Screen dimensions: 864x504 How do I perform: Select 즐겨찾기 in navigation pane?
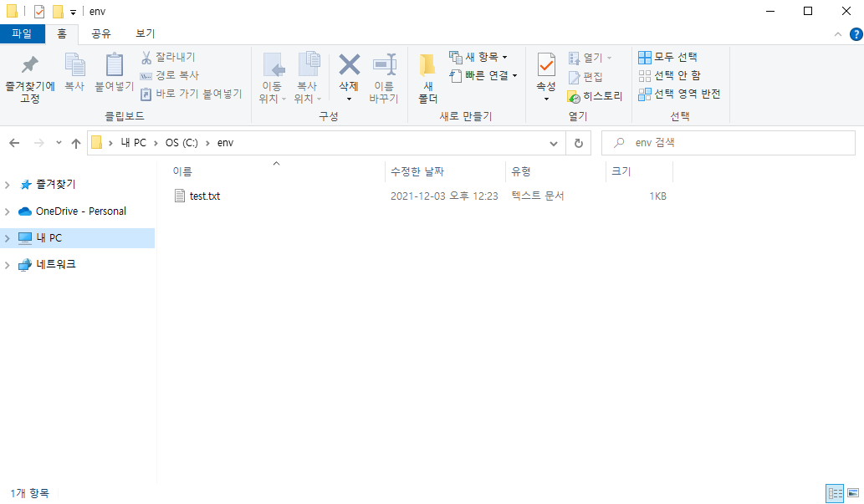[x=56, y=185]
